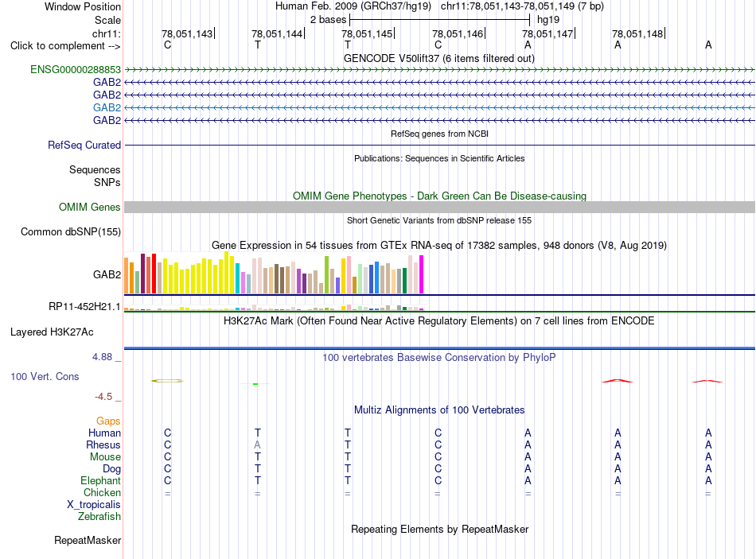Screen dimensions: 756x559
Task: Click the Dog species label
Action: click(x=111, y=468)
